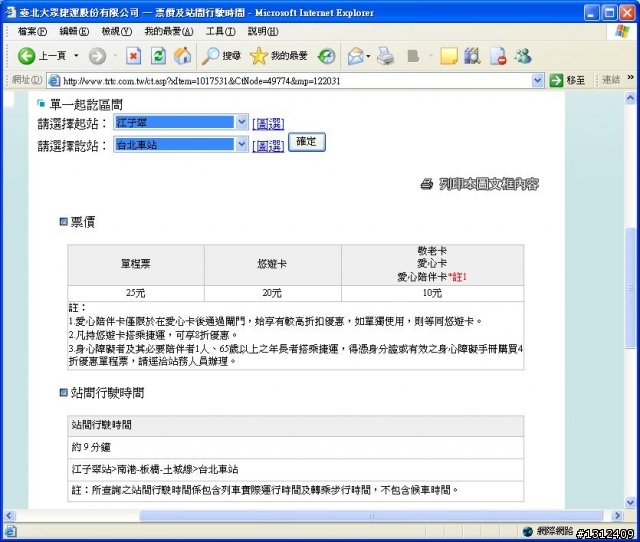Refresh the page with green arrows icon

click(x=158, y=56)
